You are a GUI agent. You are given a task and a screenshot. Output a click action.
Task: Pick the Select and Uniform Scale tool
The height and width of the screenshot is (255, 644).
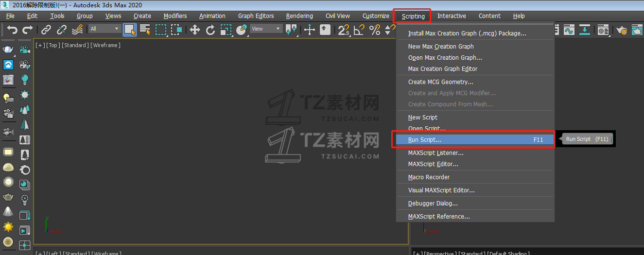point(226,30)
